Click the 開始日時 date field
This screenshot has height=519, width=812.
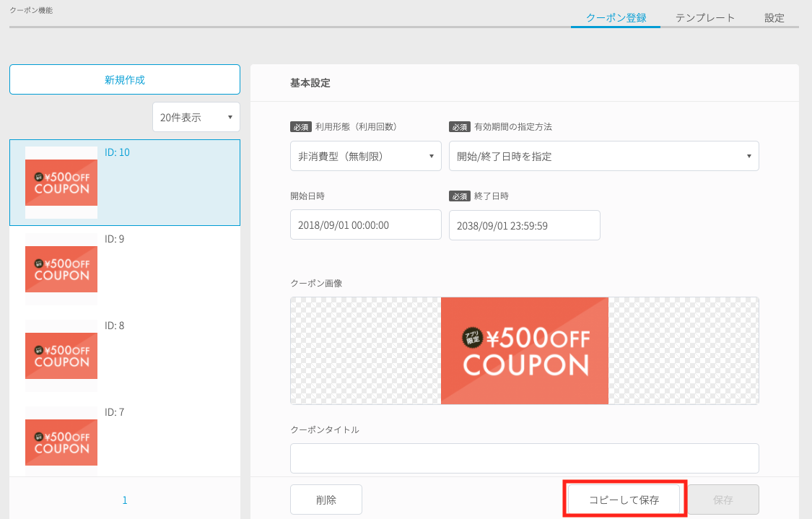(365, 224)
